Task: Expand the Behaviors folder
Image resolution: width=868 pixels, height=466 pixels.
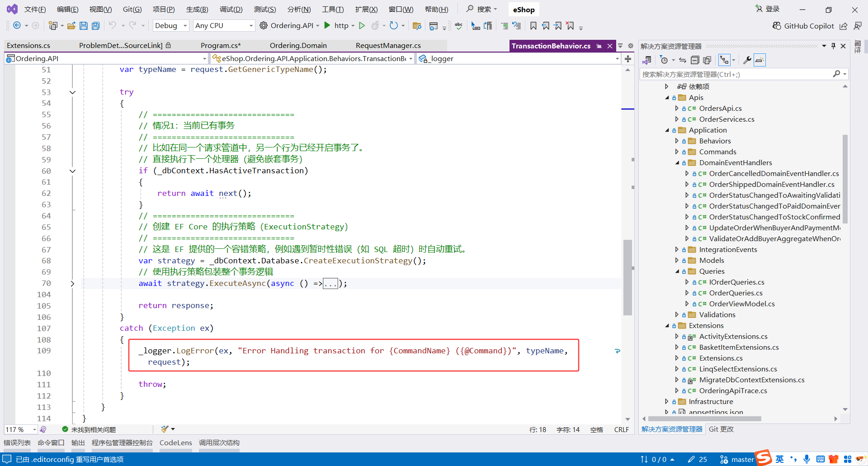Action: [x=676, y=141]
